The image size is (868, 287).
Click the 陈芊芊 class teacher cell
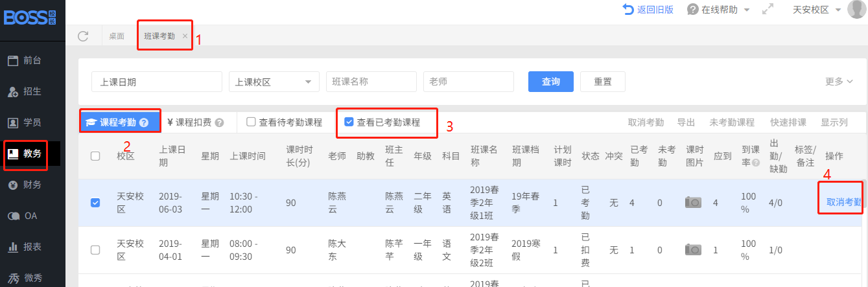(x=393, y=249)
